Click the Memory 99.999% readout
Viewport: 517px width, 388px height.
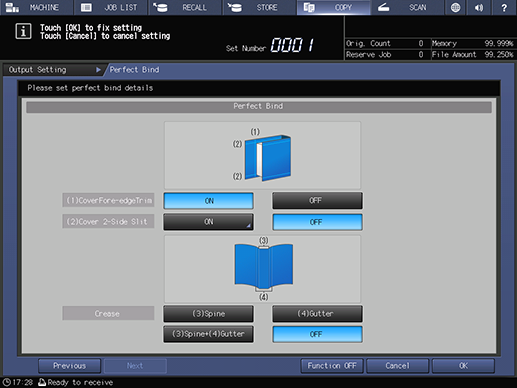473,43
